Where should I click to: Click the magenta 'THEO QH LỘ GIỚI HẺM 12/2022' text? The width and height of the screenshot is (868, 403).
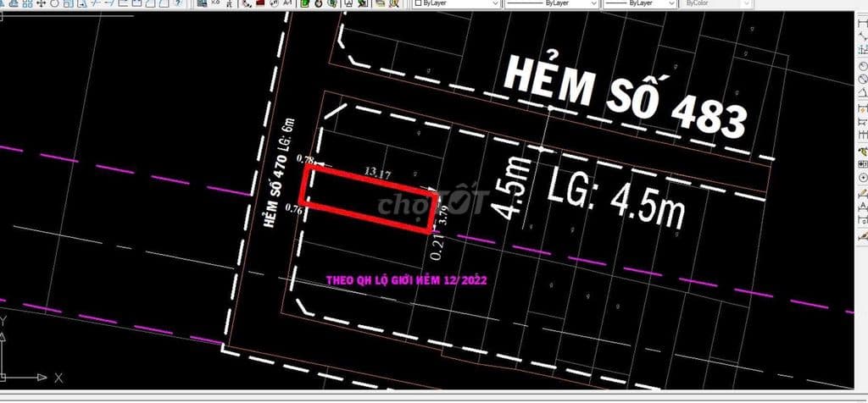click(405, 279)
